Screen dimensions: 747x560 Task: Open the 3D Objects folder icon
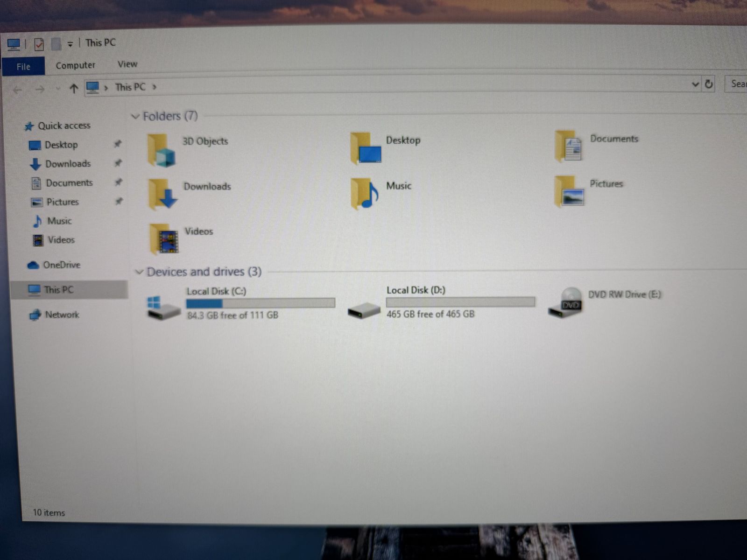[x=162, y=150]
